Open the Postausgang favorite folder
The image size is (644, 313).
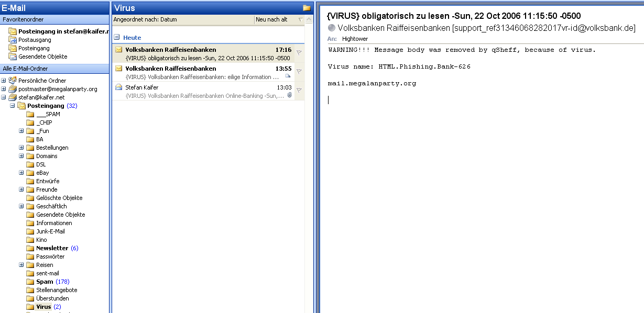pyautogui.click(x=34, y=40)
